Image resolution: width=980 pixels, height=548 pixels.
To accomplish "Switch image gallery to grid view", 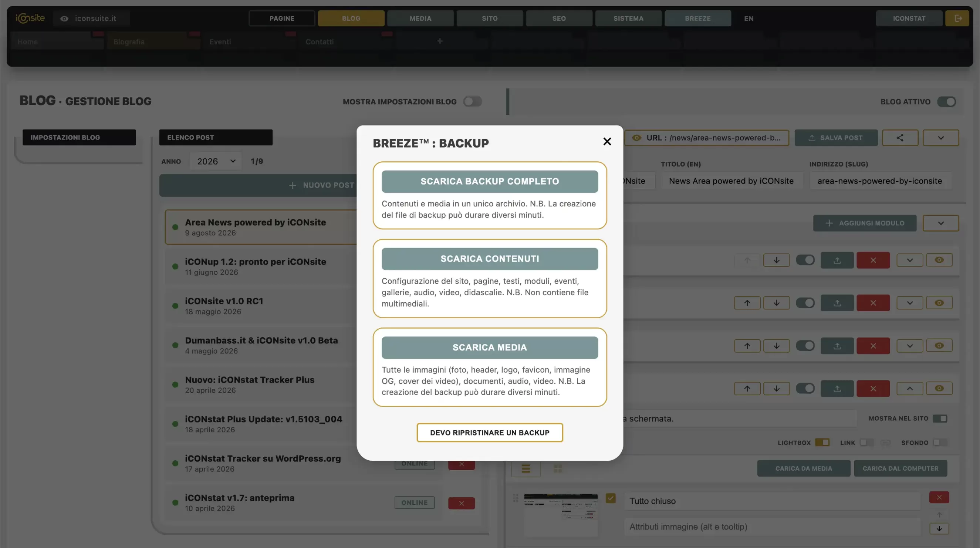I will (558, 468).
